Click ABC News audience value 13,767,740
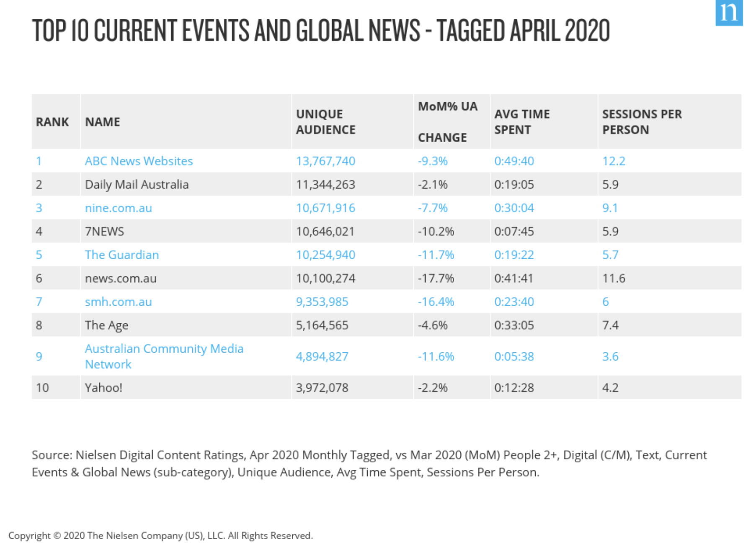Image resolution: width=756 pixels, height=547 pixels. tap(325, 161)
